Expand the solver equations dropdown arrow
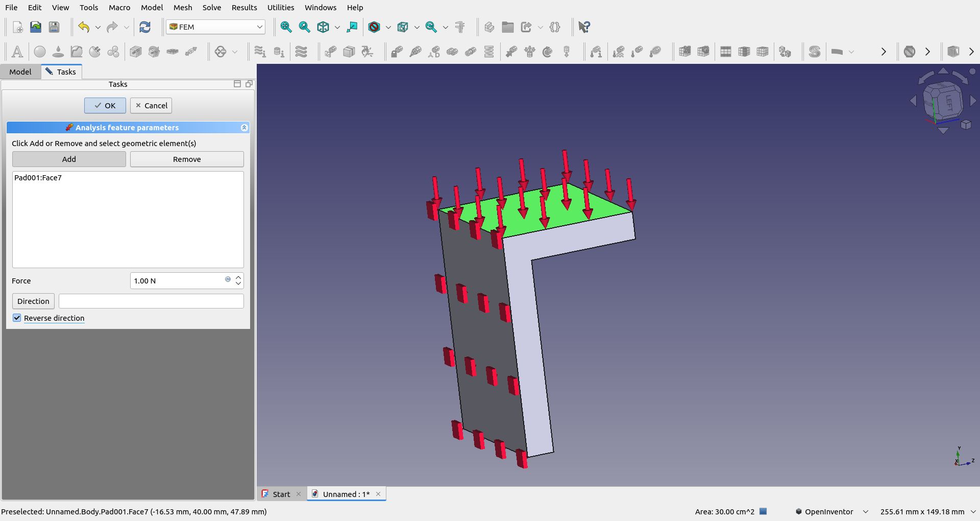 851,52
